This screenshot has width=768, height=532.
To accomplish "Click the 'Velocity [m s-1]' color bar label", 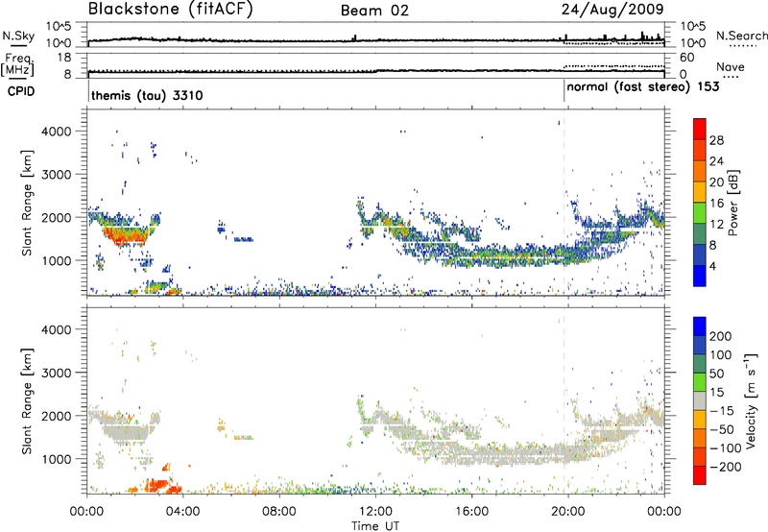I will (750, 400).
